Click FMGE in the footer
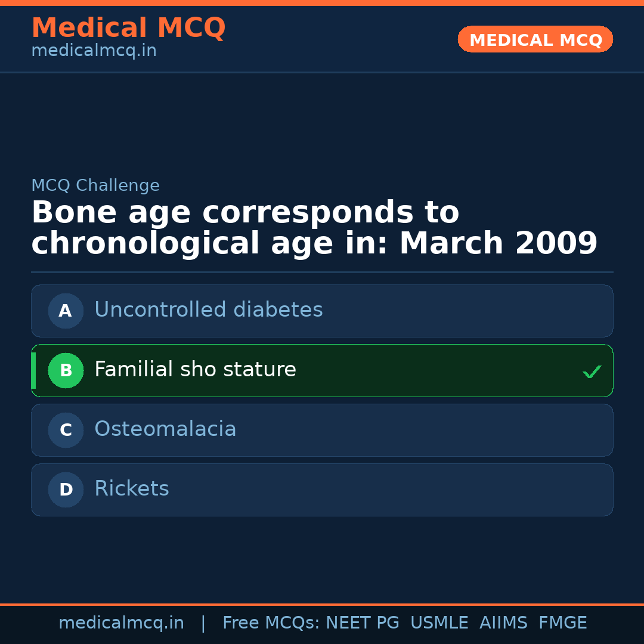644x644 pixels. [x=562, y=623]
